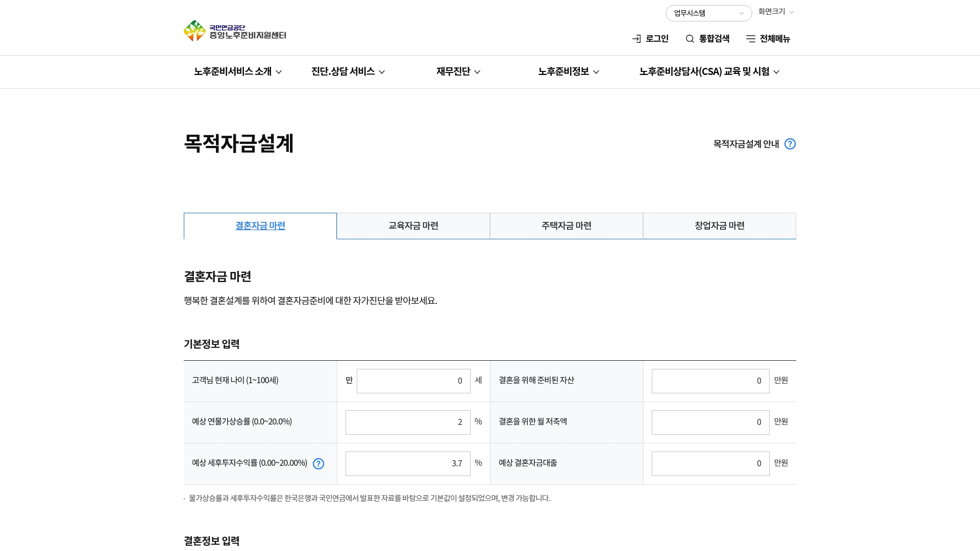Image resolution: width=980 pixels, height=551 pixels.
Task: Click the 예상 연물가상승률 input field
Action: [x=407, y=422]
